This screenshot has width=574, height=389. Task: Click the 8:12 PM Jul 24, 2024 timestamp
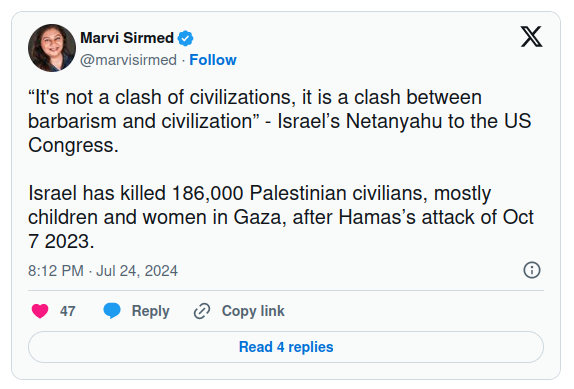coord(103,271)
